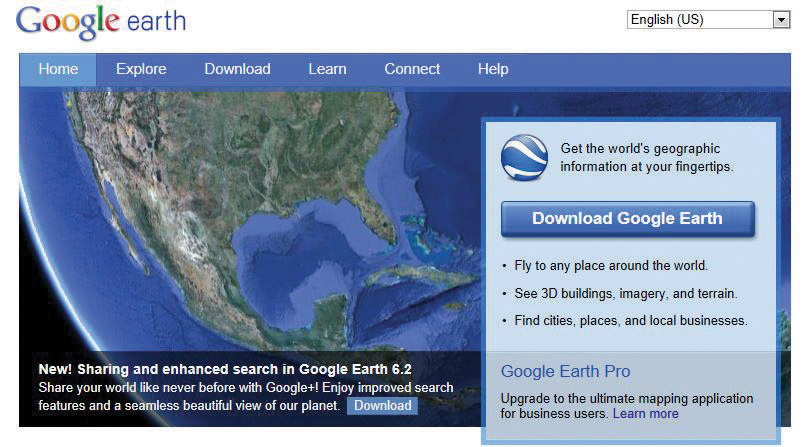Image resolution: width=803 pixels, height=447 pixels.
Task: Click 'Get the world's geographic information' text
Action: coord(646,157)
